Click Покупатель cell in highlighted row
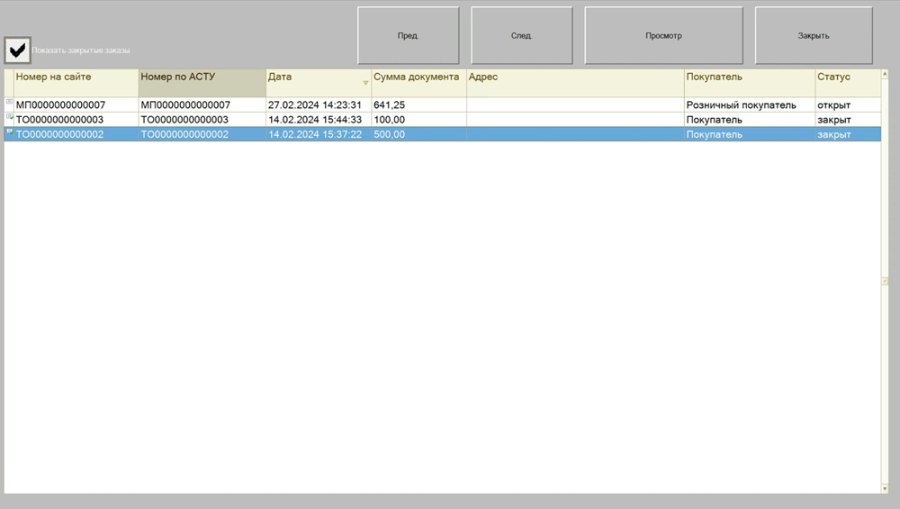 [750, 134]
